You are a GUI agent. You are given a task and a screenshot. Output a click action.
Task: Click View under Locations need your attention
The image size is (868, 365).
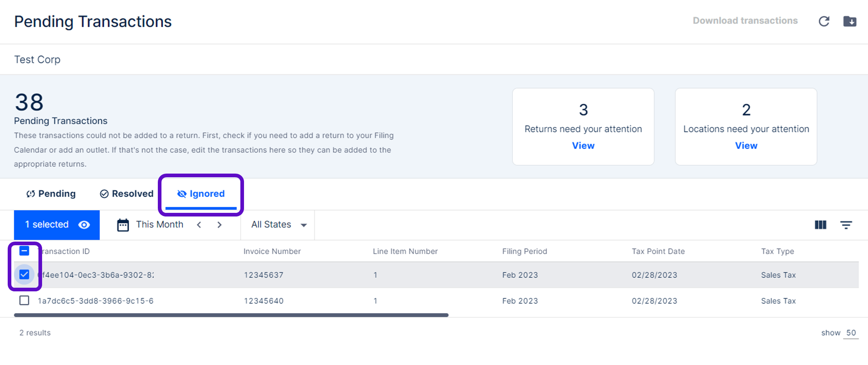746,146
